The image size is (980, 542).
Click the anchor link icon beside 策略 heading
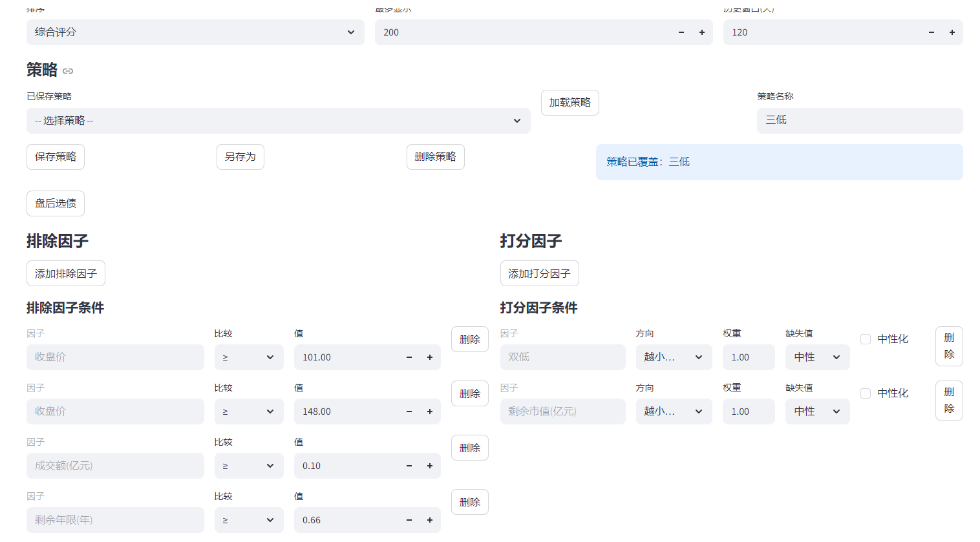click(x=68, y=71)
